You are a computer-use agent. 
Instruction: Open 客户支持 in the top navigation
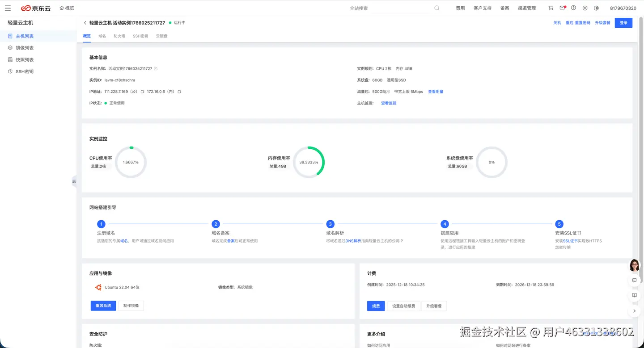click(x=483, y=8)
